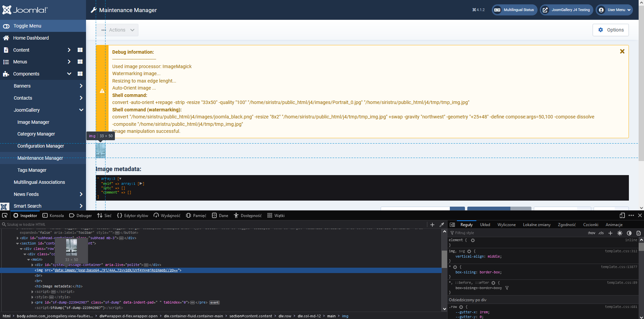Switch to the Edytor stylów tab

(x=132, y=216)
